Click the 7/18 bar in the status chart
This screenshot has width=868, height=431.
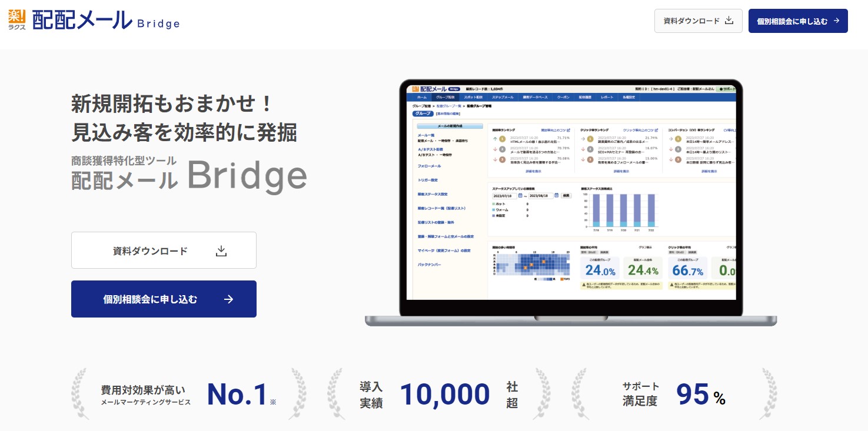point(596,211)
